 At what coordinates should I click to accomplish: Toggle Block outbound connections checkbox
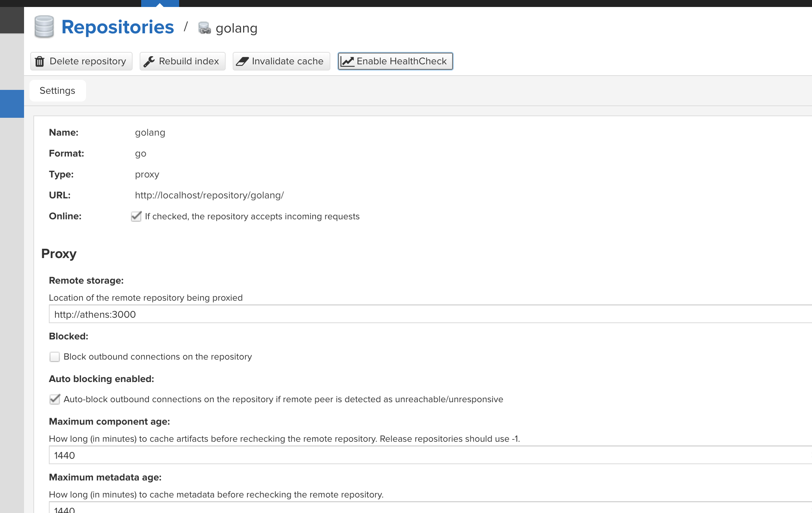pos(54,356)
